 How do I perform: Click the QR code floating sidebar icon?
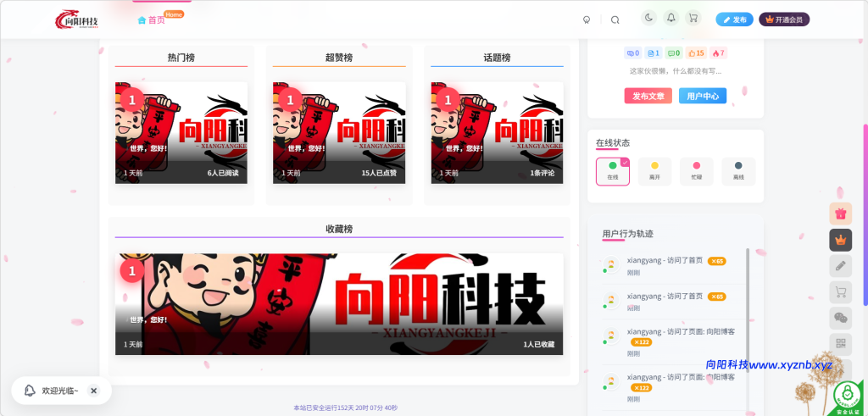point(840,344)
